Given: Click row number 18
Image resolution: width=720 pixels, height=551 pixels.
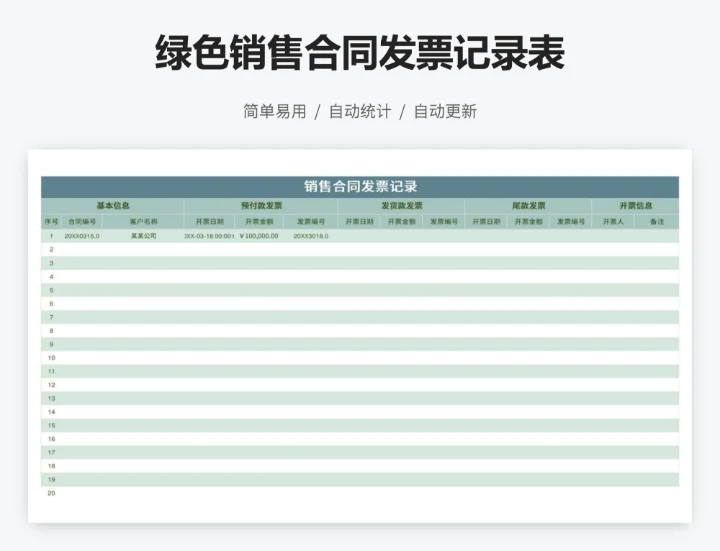Looking at the screenshot, I should [51, 466].
